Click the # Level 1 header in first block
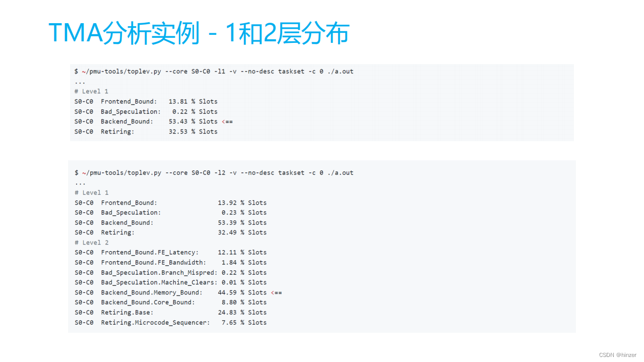644x362 pixels. click(x=91, y=91)
